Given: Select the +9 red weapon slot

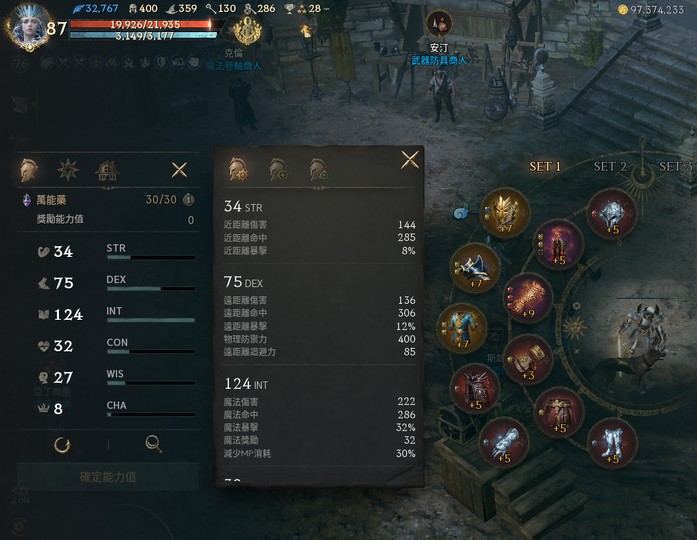Looking at the screenshot, I should 528,298.
